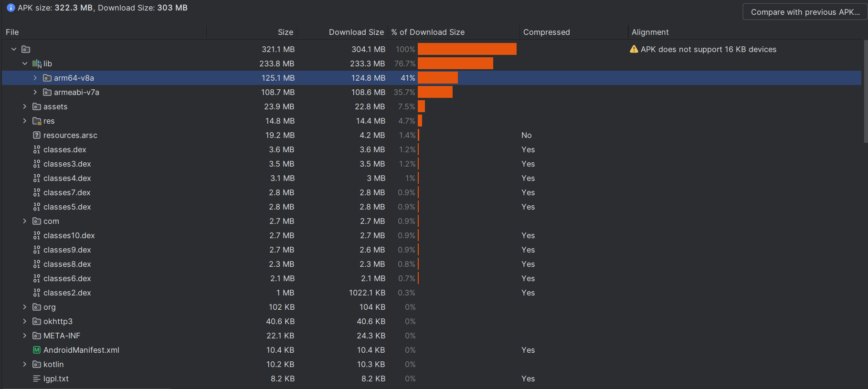Click the 'No' compressed value for resources.arsc
Viewport: 868px width, 389px height.
click(527, 135)
